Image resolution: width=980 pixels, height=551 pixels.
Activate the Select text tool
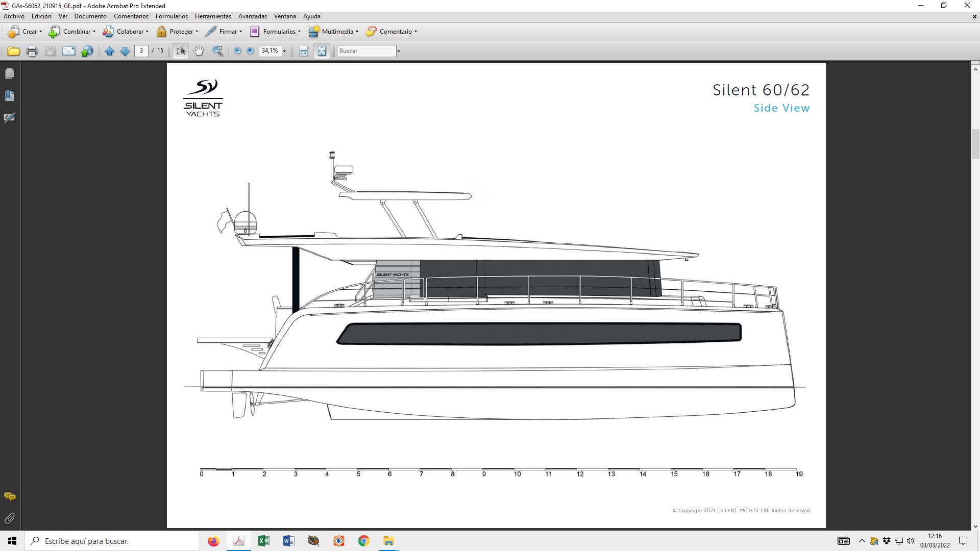181,51
